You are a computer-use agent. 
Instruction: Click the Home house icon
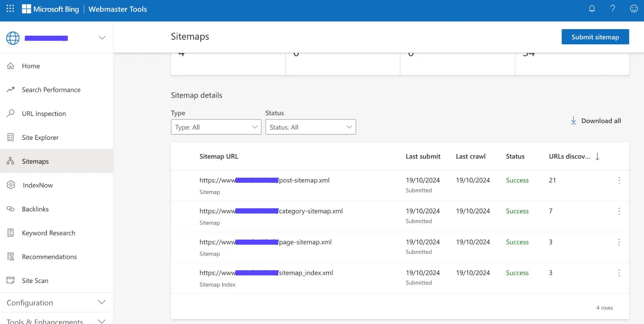[x=11, y=66]
